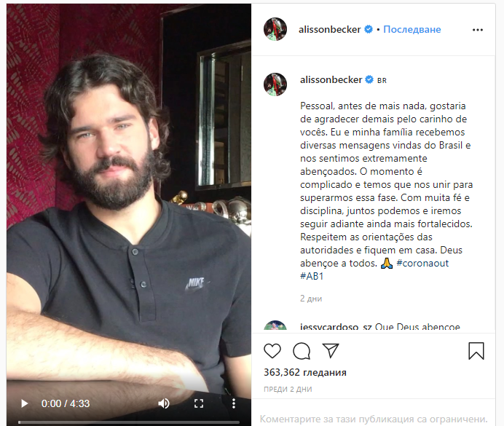Mute the video with speaker icon
504x426 pixels.
point(164,403)
